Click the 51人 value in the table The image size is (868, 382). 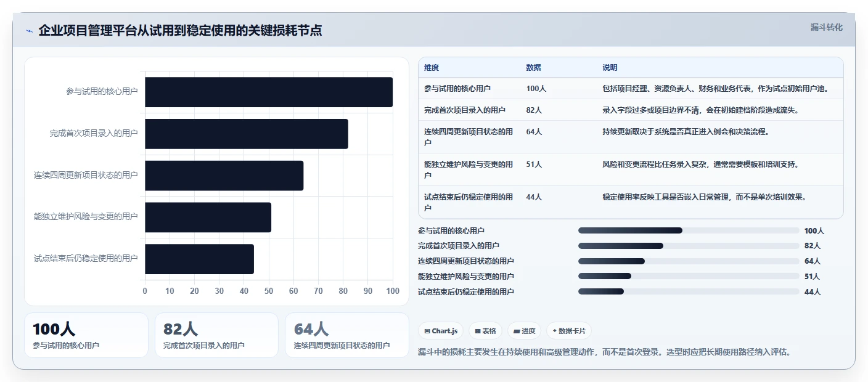[x=534, y=165]
